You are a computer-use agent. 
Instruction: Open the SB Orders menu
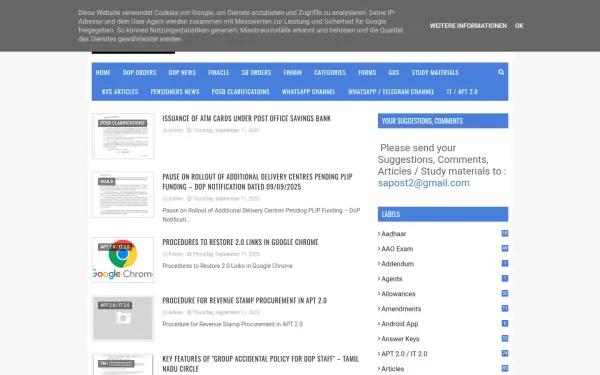256,72
